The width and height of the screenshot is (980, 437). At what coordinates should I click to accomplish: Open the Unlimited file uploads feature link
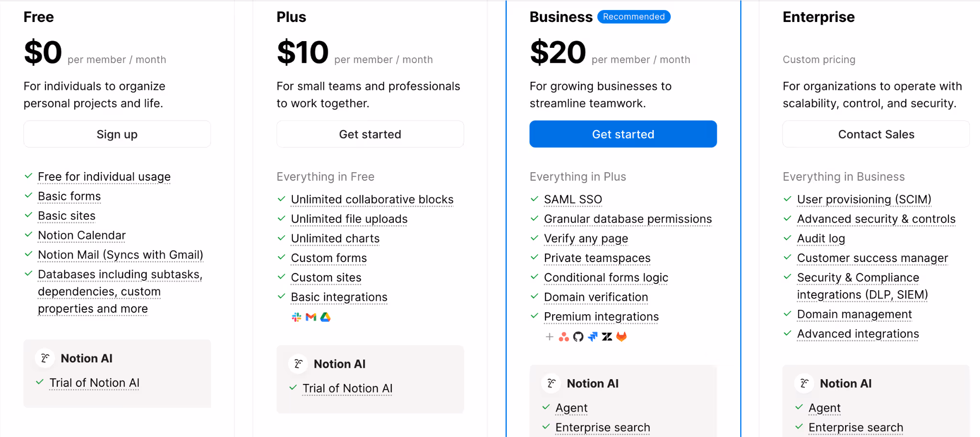(349, 219)
